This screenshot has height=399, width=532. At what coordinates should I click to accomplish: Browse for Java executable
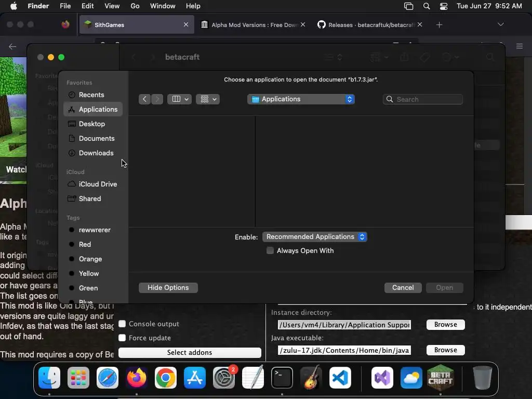coord(445,350)
